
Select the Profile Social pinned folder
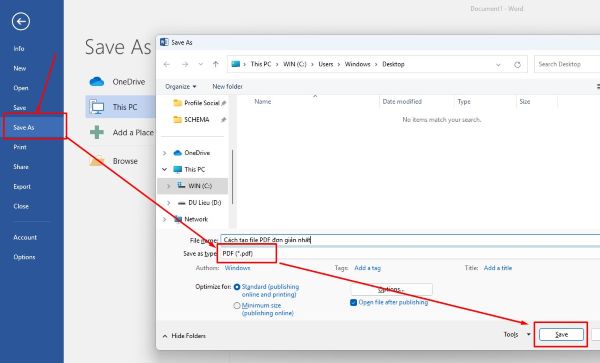click(202, 103)
